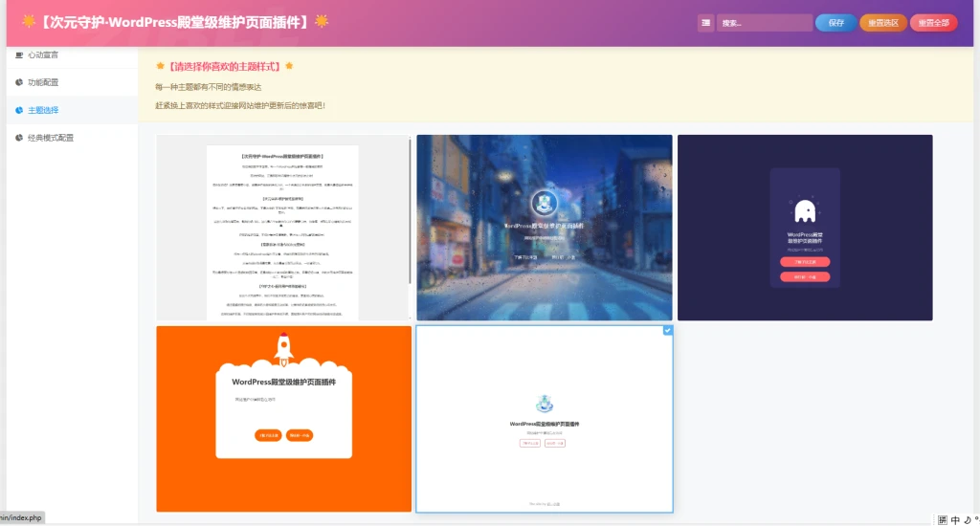The width and height of the screenshot is (980, 526).
Task: Click the IME 拼 icon in the system tray
Action: pos(943,519)
